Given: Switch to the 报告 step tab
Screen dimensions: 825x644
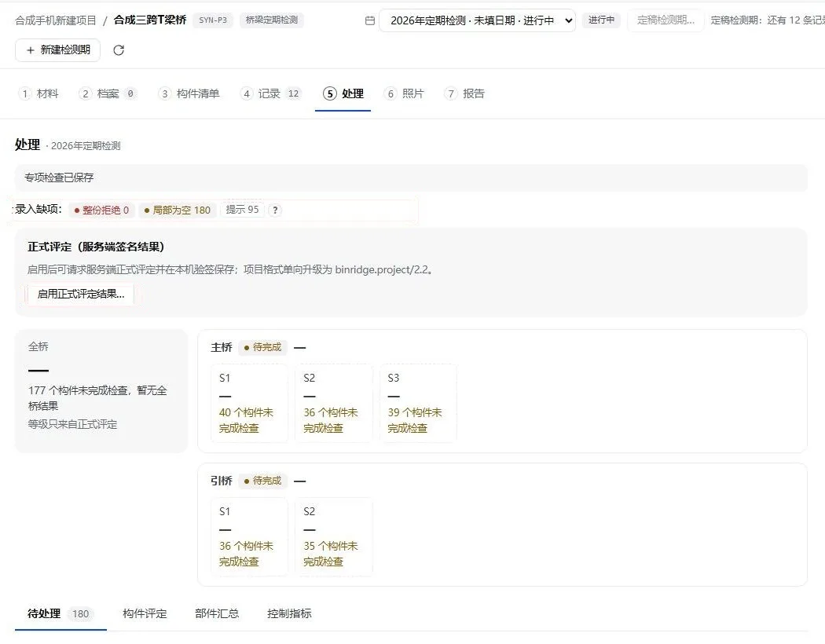Looking at the screenshot, I should (464, 93).
